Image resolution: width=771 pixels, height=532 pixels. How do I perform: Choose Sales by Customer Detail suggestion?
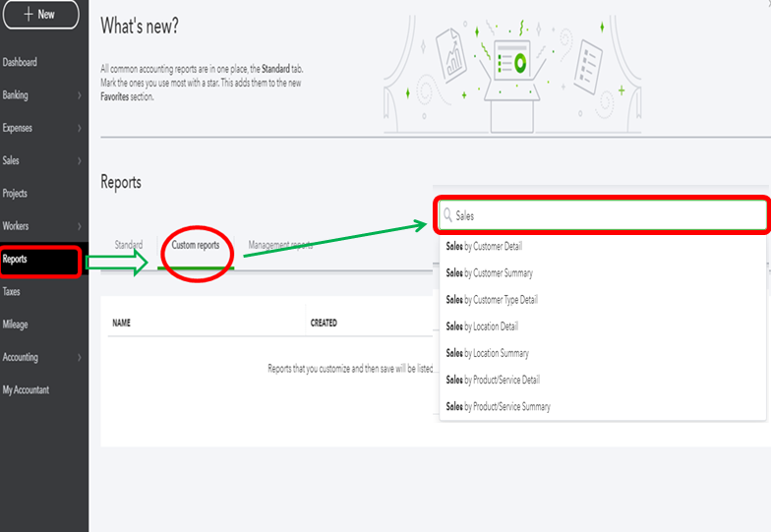click(x=498, y=246)
